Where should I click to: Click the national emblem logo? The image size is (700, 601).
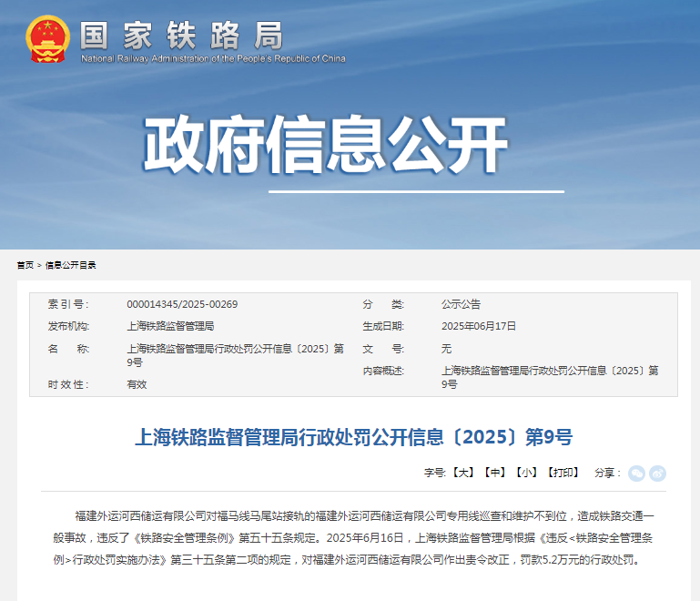click(46, 39)
